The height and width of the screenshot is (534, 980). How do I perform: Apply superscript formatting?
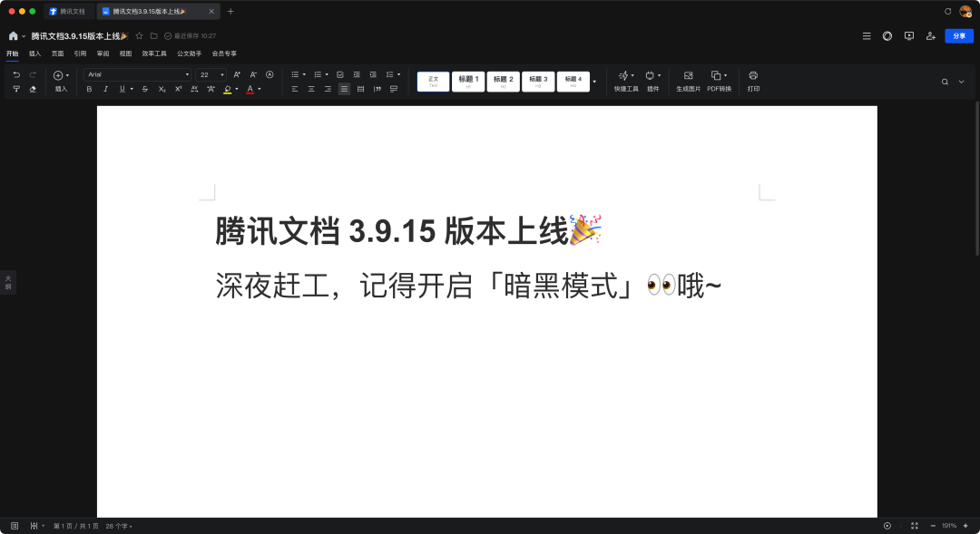coord(178,90)
